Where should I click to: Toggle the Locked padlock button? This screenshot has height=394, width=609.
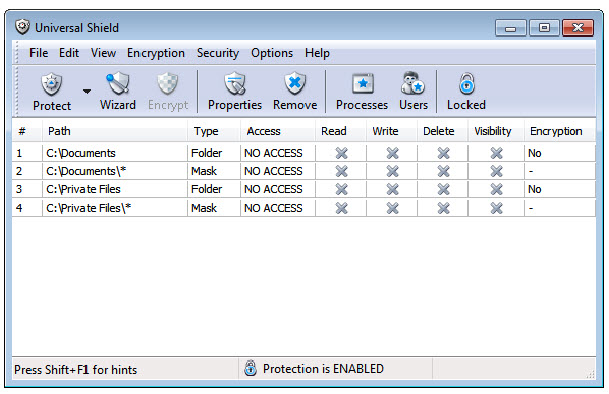point(466,91)
